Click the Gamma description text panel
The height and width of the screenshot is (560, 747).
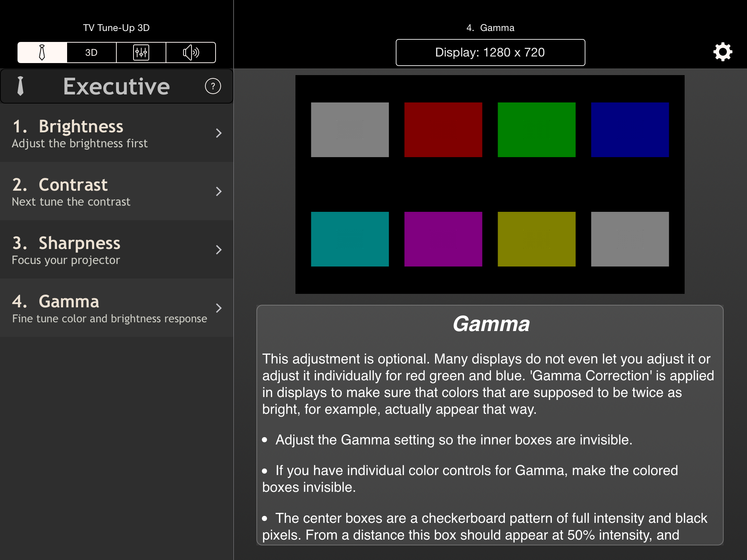(x=490, y=425)
